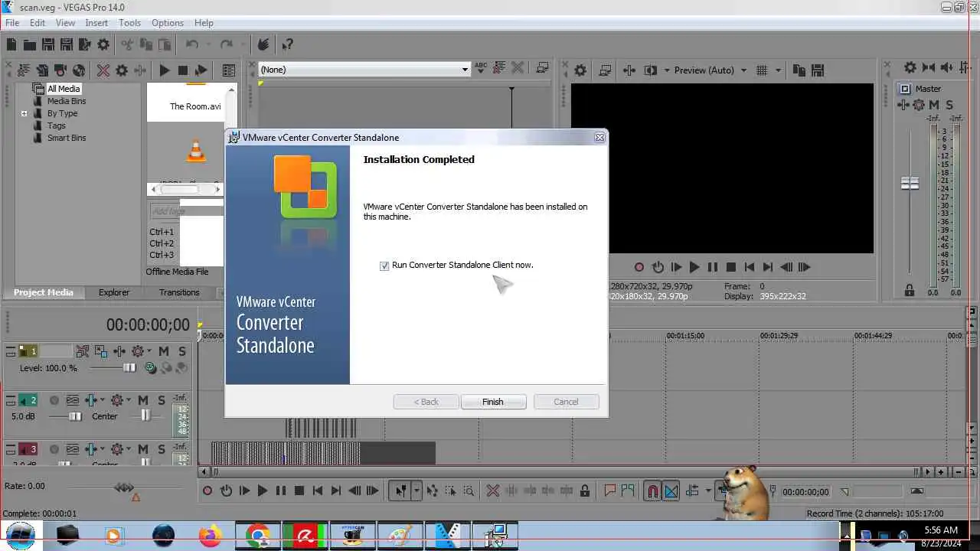The height and width of the screenshot is (551, 980).
Task: Solo audio track 2
Action: point(162,400)
